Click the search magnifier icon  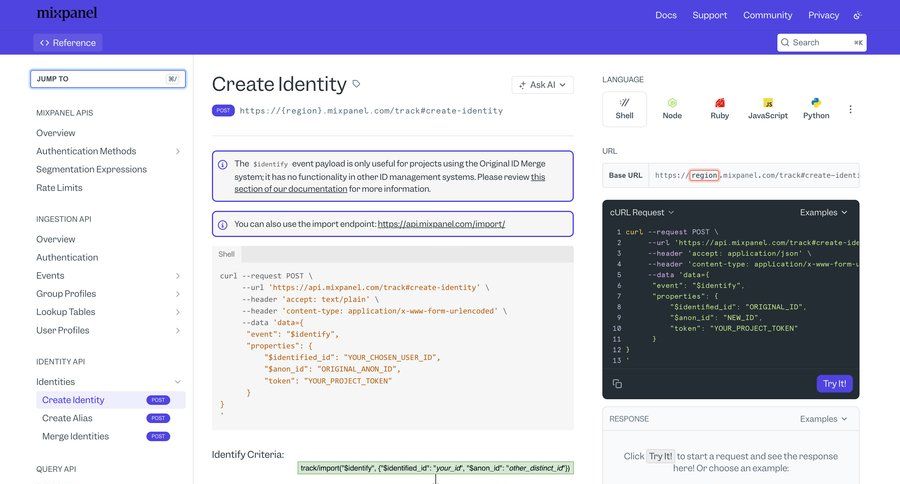coord(785,42)
